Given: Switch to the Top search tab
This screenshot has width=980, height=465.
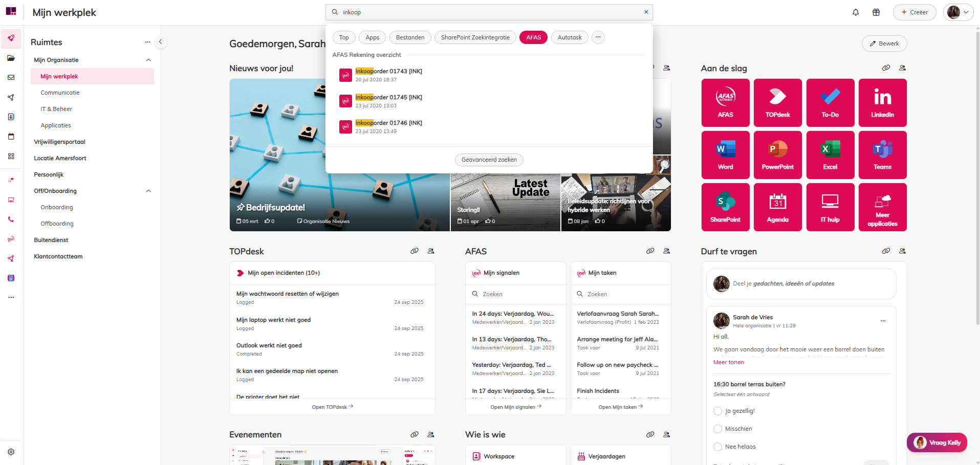Looking at the screenshot, I should [x=344, y=37].
